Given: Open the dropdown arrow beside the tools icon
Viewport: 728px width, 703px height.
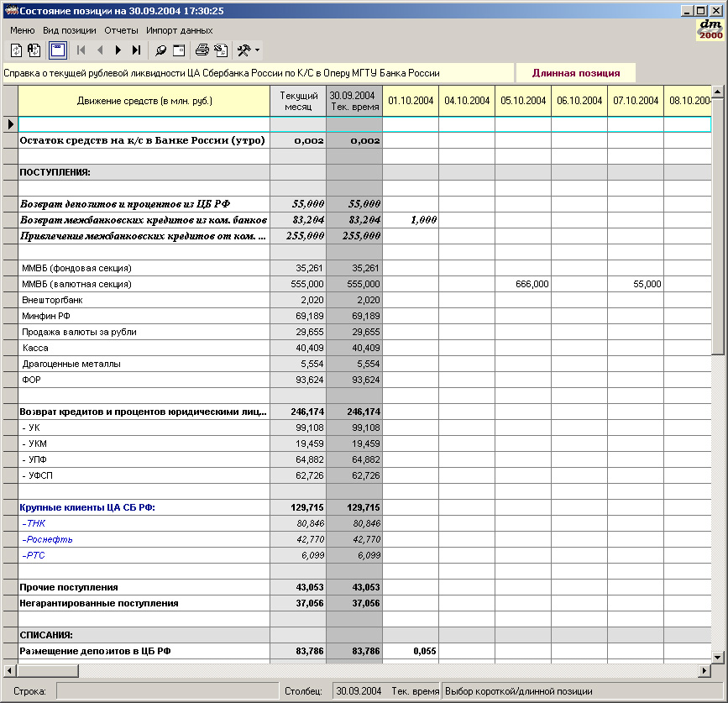Looking at the screenshot, I should coord(257,50).
